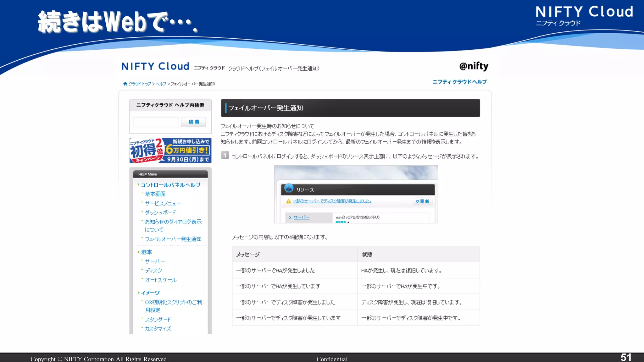Open 一部のサーバーでディスク障害が発生しました link
The height and width of the screenshot is (362, 644).
(332, 201)
